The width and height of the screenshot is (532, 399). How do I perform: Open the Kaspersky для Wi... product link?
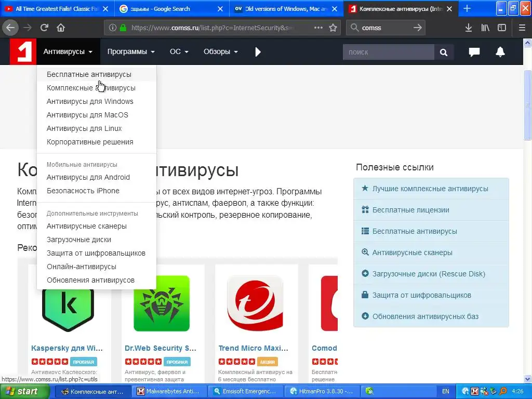coord(67,348)
